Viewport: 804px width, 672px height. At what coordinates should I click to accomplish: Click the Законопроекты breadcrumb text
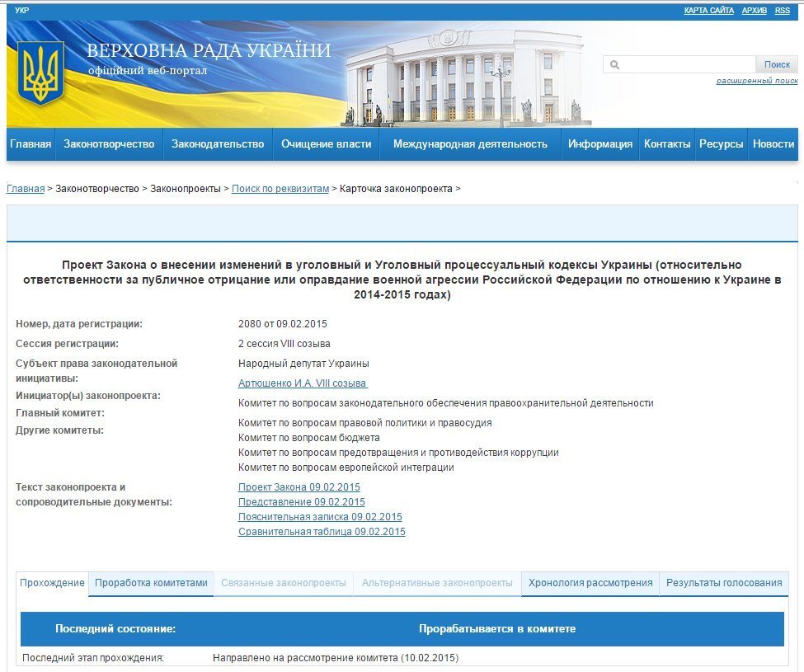pyautogui.click(x=186, y=189)
